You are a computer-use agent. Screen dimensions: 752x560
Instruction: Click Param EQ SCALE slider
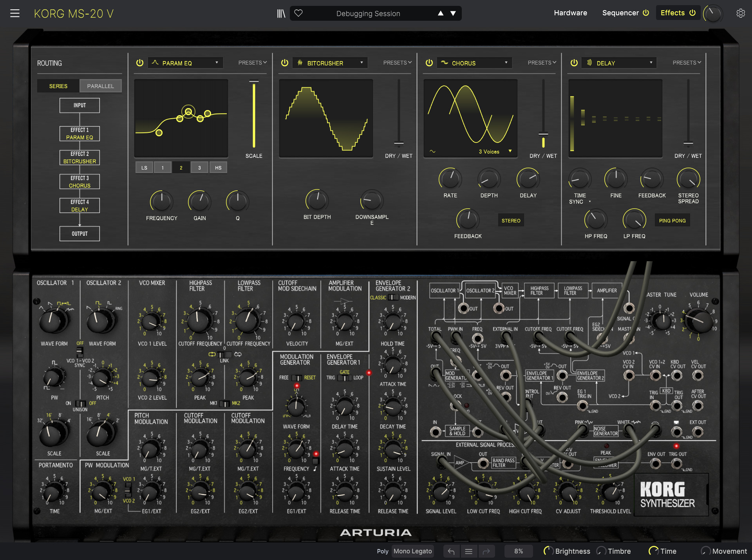[254, 114]
